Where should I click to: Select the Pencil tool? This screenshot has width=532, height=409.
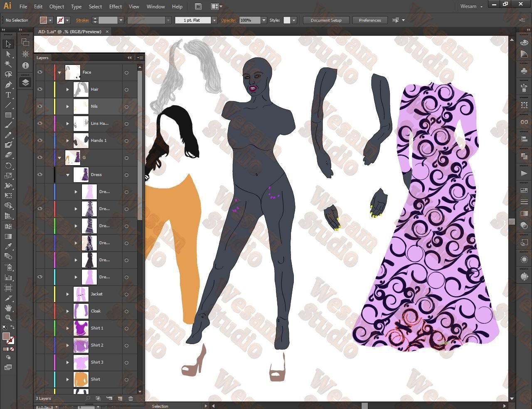click(x=8, y=135)
